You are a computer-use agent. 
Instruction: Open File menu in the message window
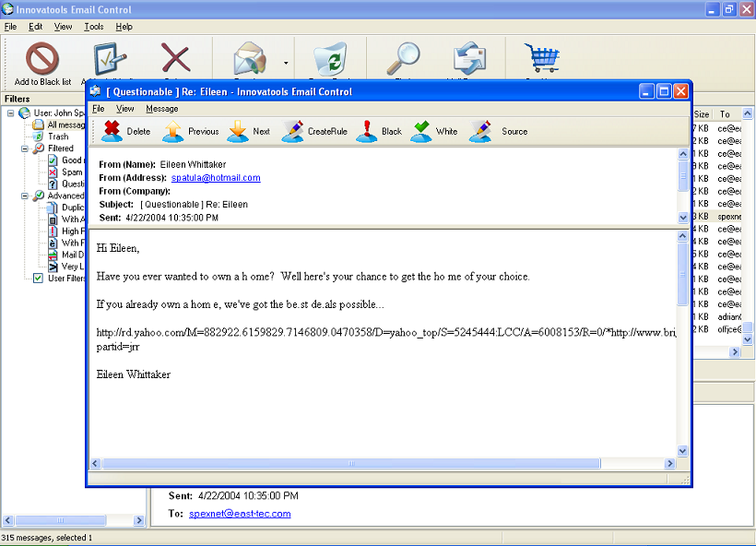point(98,109)
